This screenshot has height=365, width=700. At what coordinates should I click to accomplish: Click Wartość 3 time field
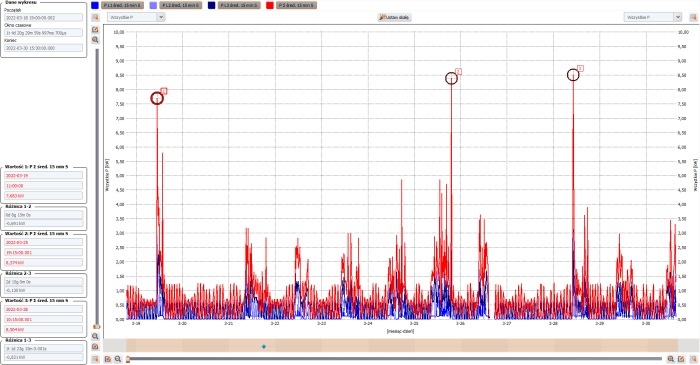(43, 319)
